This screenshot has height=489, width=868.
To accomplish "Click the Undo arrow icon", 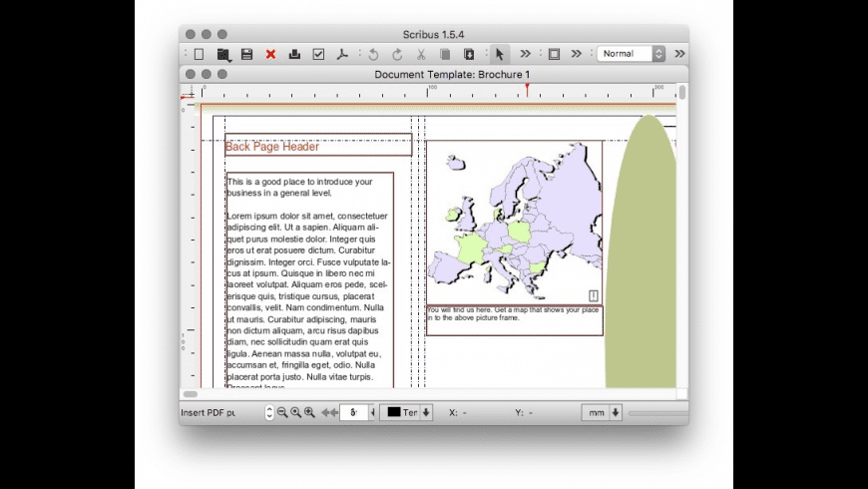I will (373, 54).
